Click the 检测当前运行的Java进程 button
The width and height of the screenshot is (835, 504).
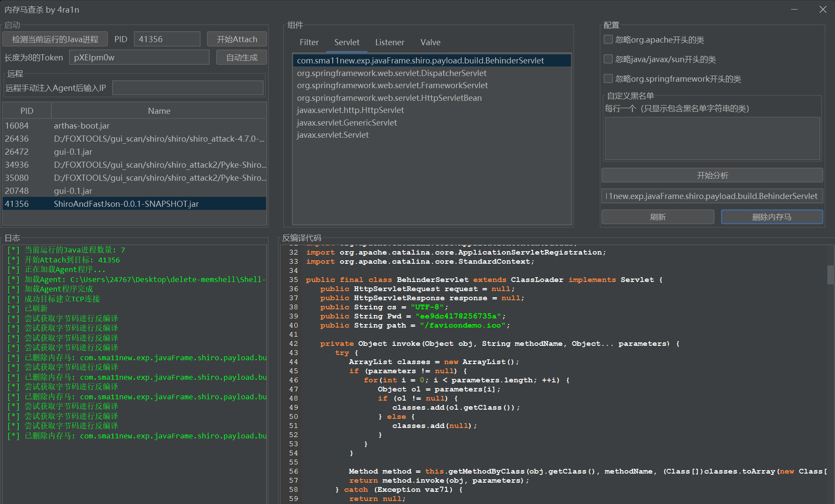coord(55,39)
